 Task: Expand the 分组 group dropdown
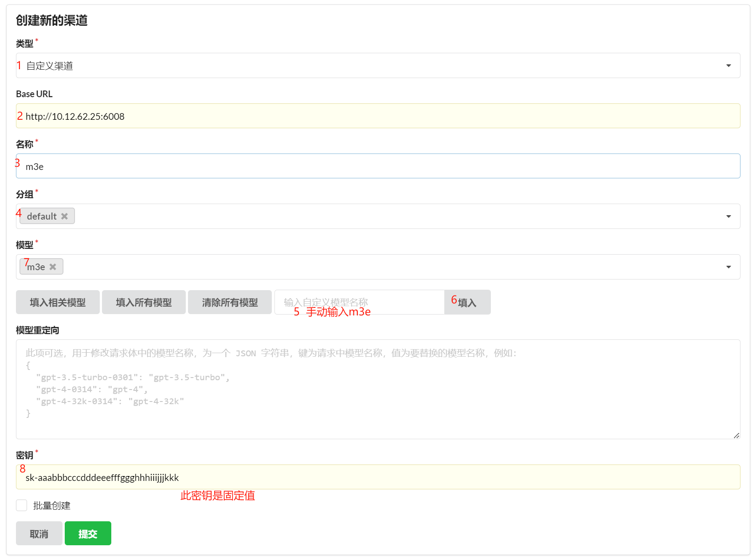point(729,217)
